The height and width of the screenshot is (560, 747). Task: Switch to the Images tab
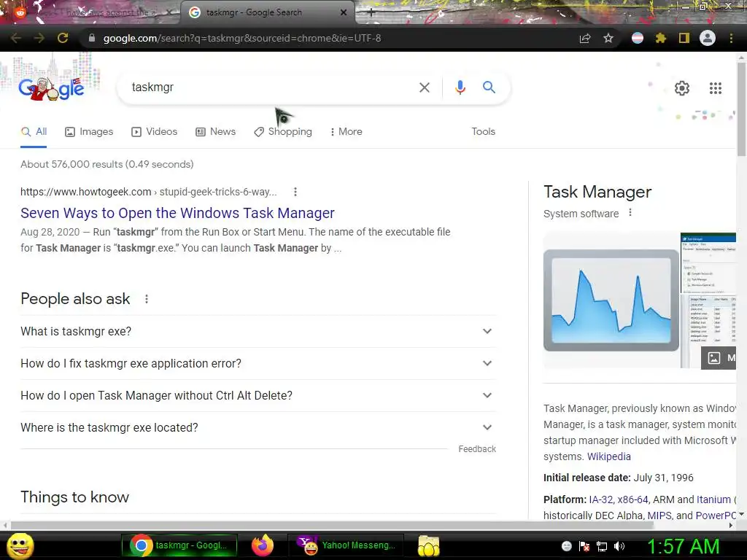point(89,131)
